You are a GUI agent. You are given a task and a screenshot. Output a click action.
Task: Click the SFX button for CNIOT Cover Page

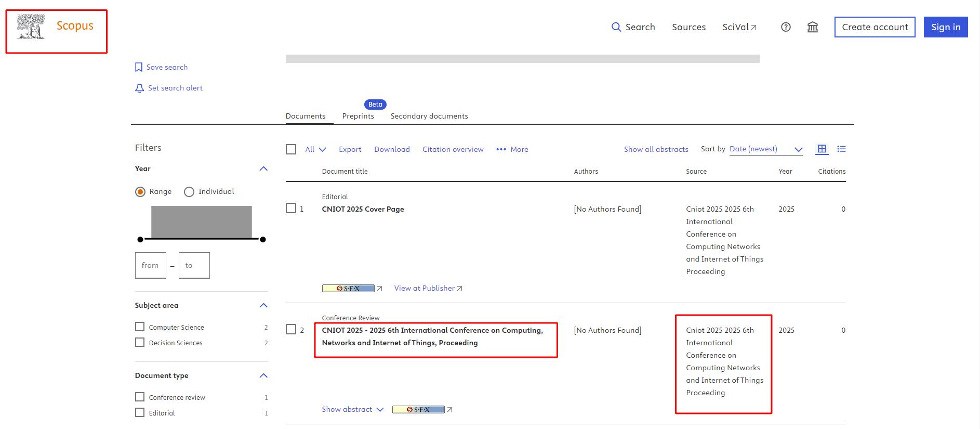coord(348,288)
